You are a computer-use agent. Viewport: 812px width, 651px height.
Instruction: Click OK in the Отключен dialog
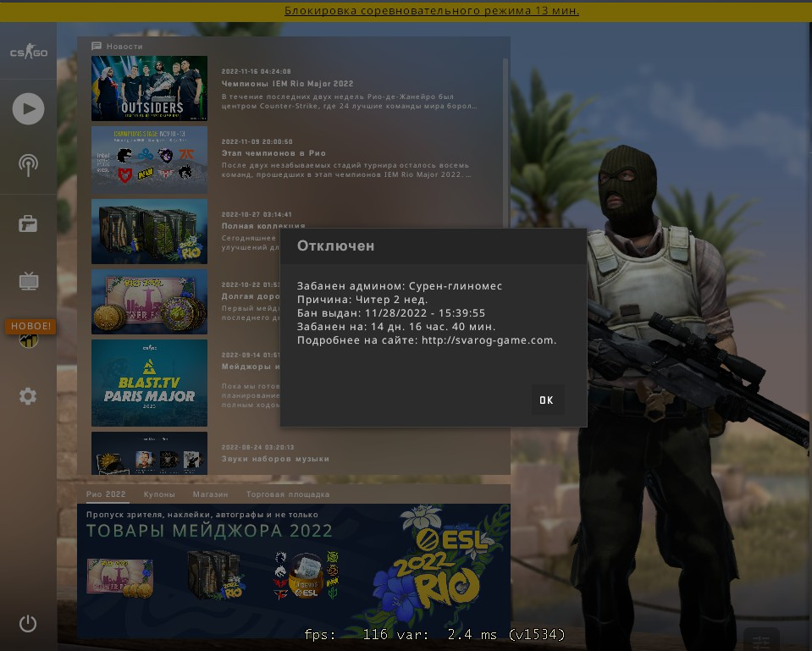547,400
